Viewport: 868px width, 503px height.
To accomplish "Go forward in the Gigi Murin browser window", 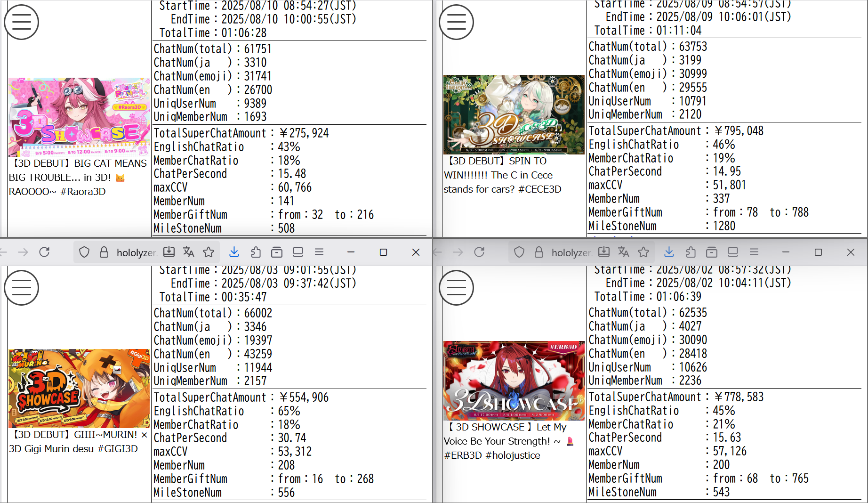I will [23, 252].
